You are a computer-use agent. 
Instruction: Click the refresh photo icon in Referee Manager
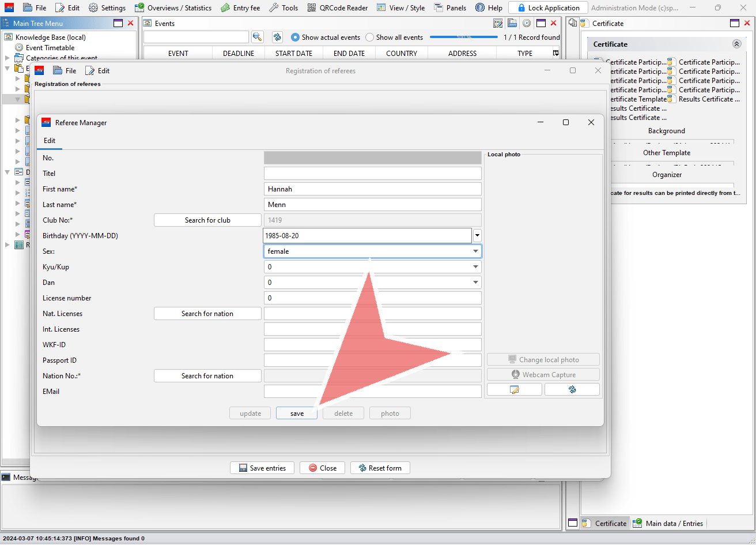coord(572,390)
